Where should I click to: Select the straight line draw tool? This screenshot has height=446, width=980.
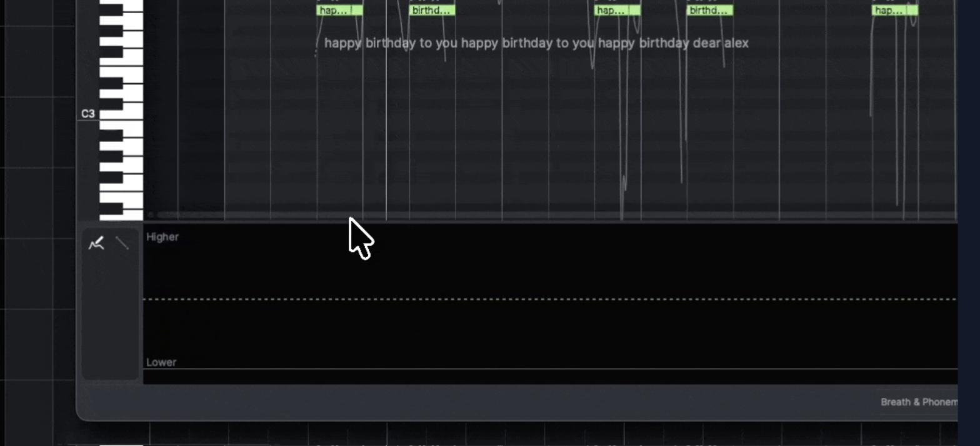[122, 243]
